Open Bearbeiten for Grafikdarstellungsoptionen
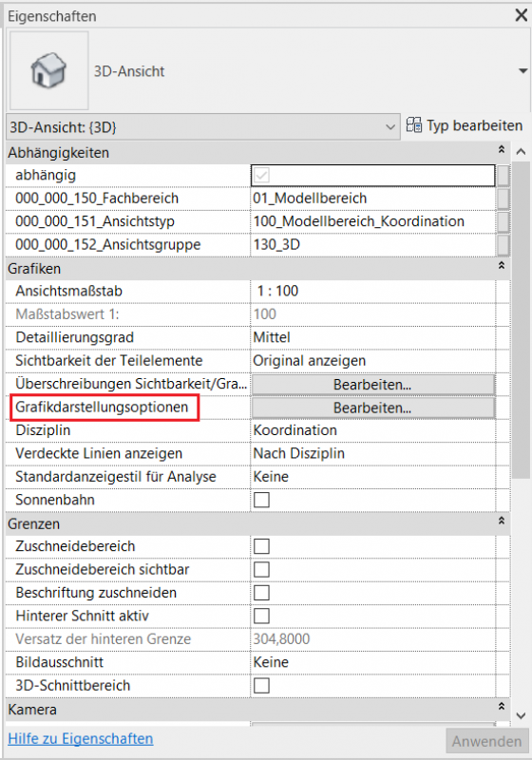This screenshot has width=532, height=760. [372, 408]
